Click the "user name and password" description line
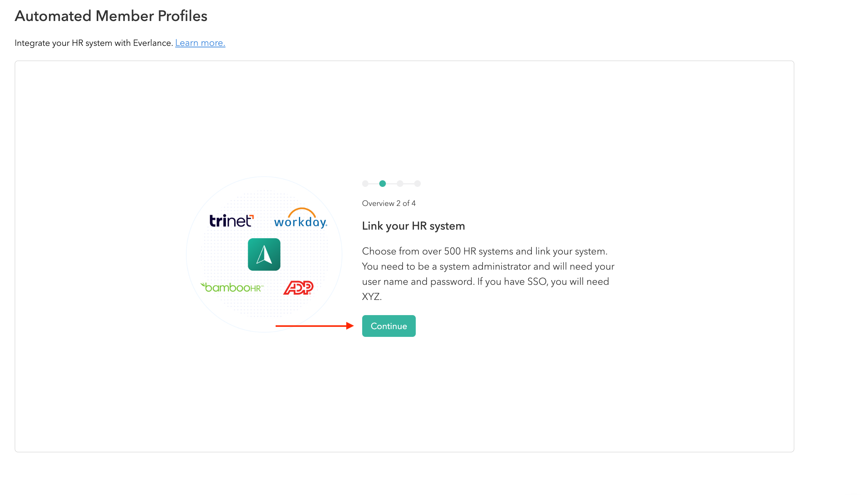This screenshot has height=495, width=868. point(485,282)
